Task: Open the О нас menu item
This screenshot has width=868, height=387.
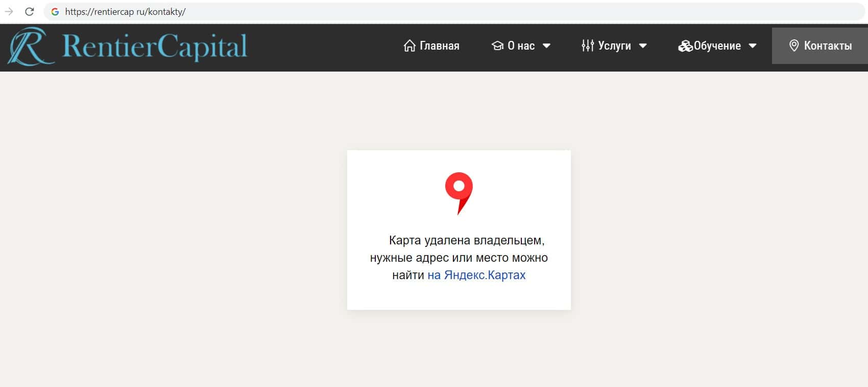Action: click(521, 46)
